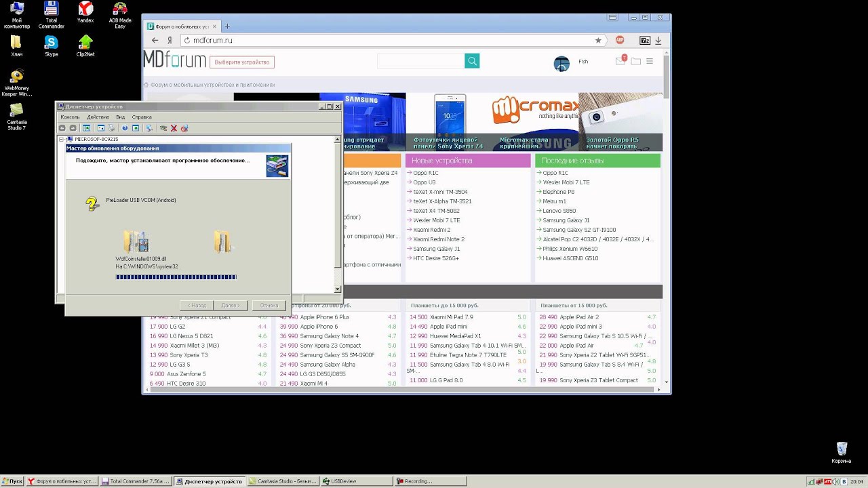This screenshot has width=868, height=488.
Task: Click the update driver icon in the Device Manager toolbar
Action: [163, 128]
